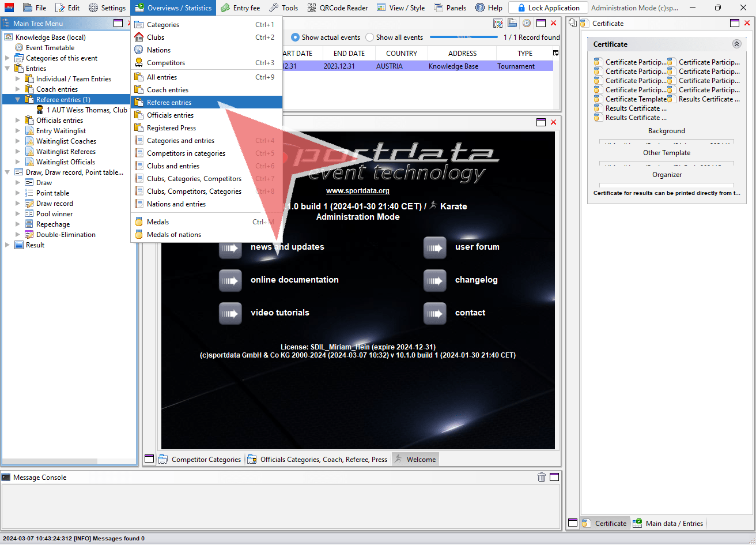Viewport: 756px width, 545px height.
Task: Click the stacked windows icon left of Certificate
Action: click(x=573, y=24)
